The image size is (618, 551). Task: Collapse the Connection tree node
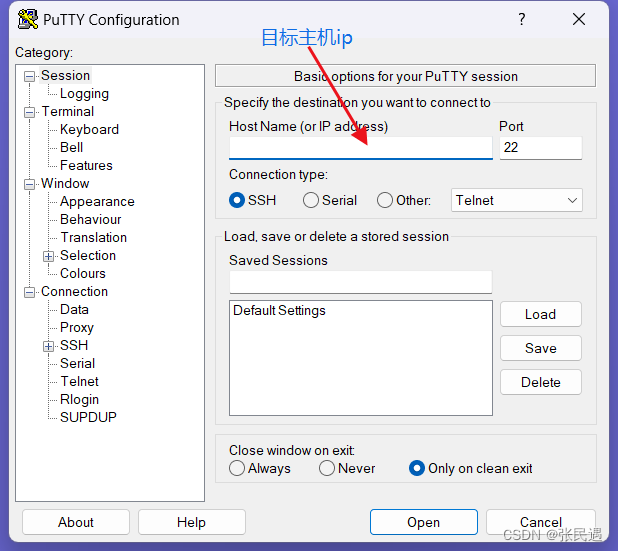tap(30, 292)
